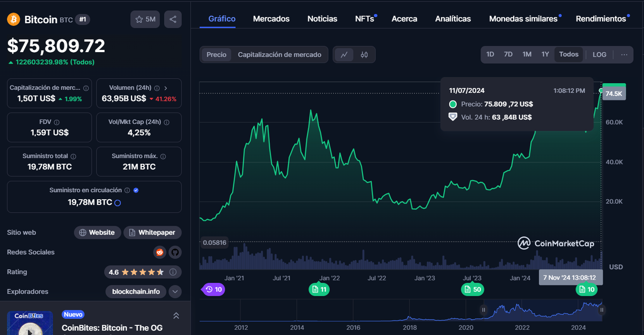Select the line chart view icon
The width and height of the screenshot is (644, 335).
[344, 55]
